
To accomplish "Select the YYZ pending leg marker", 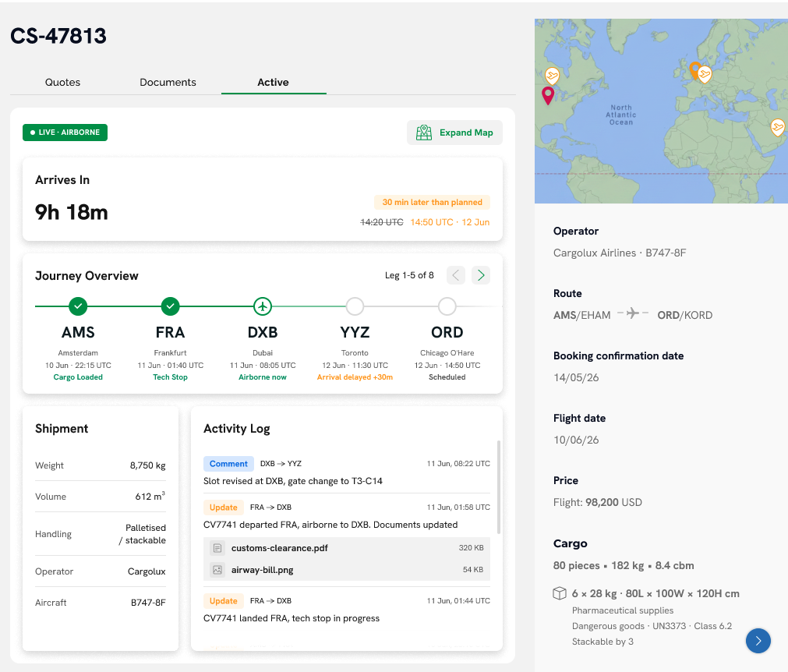I will point(355,306).
